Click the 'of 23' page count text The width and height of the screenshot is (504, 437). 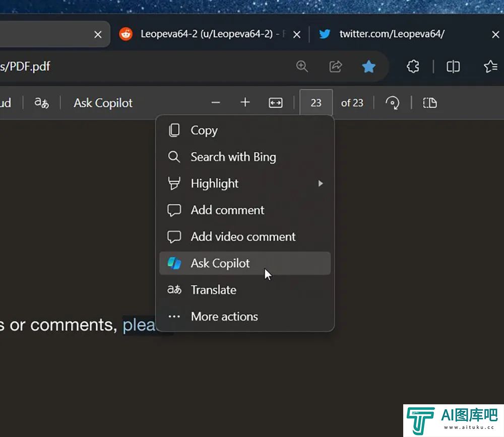pyautogui.click(x=352, y=103)
